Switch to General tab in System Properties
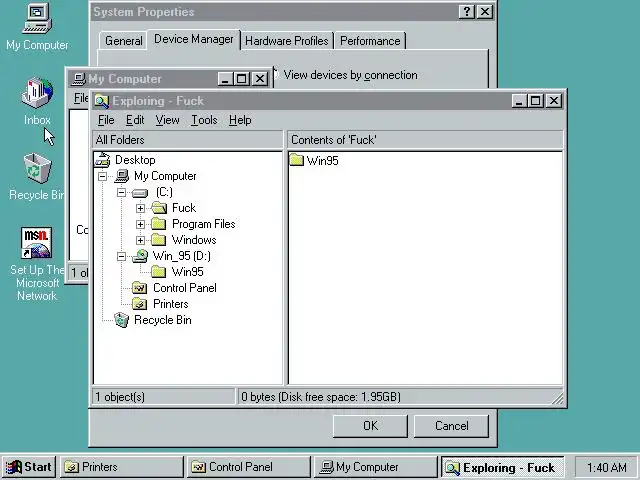640x480 pixels. (x=123, y=41)
